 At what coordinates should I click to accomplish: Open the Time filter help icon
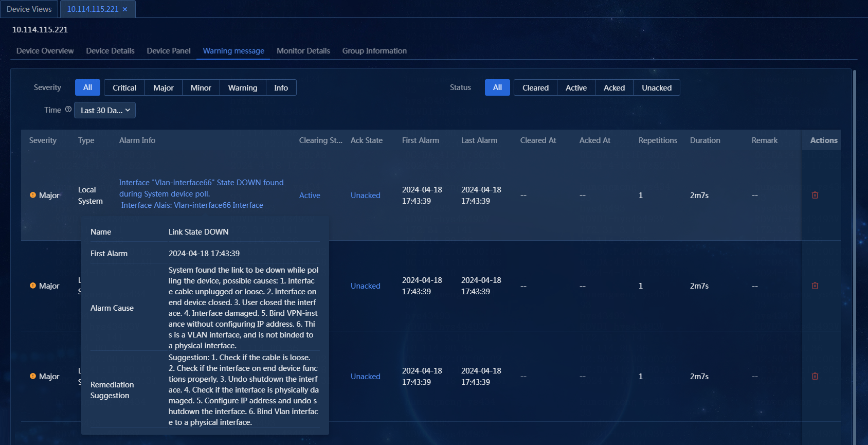68,109
